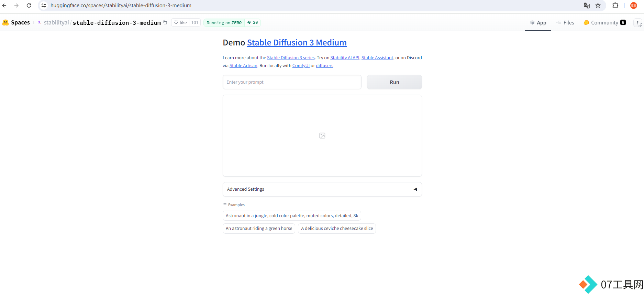This screenshot has width=644, height=296.
Task: Bookmark this page with the star icon
Action: point(598,6)
